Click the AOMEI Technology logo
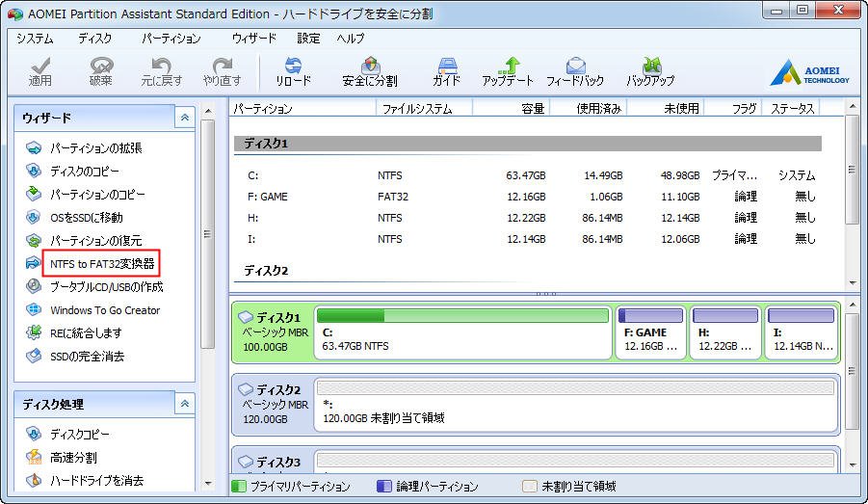The height and width of the screenshot is (504, 868). (x=809, y=73)
